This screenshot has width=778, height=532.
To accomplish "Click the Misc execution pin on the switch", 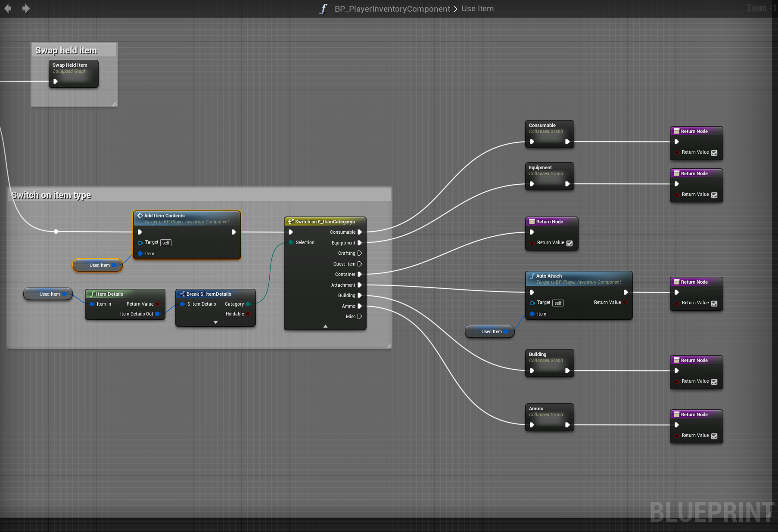I will 360,316.
